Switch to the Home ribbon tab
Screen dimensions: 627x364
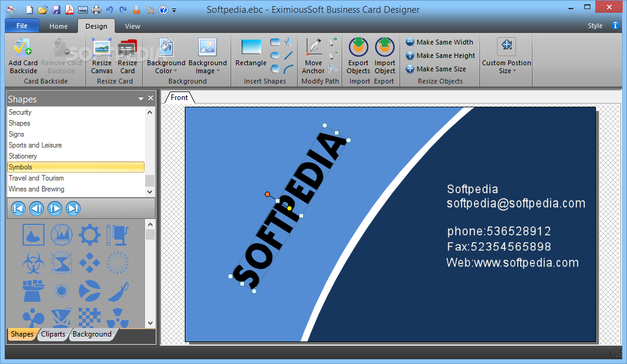(x=59, y=26)
